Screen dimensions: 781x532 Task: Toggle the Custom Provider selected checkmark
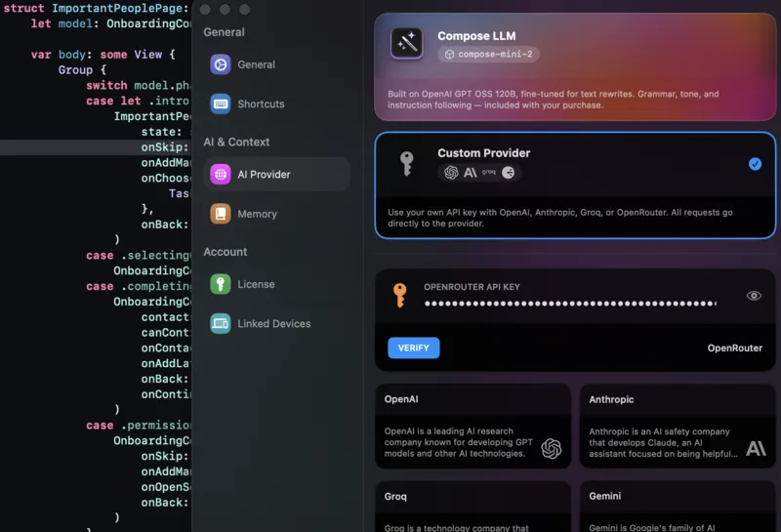coord(755,164)
